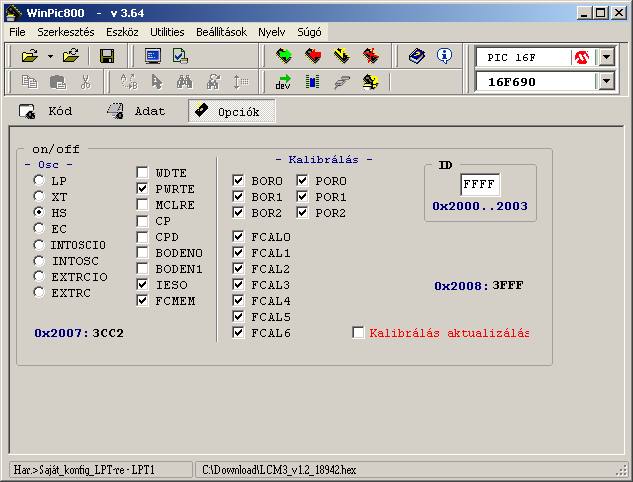Click the cursor pointer icon in the edit toolbar

157,82
